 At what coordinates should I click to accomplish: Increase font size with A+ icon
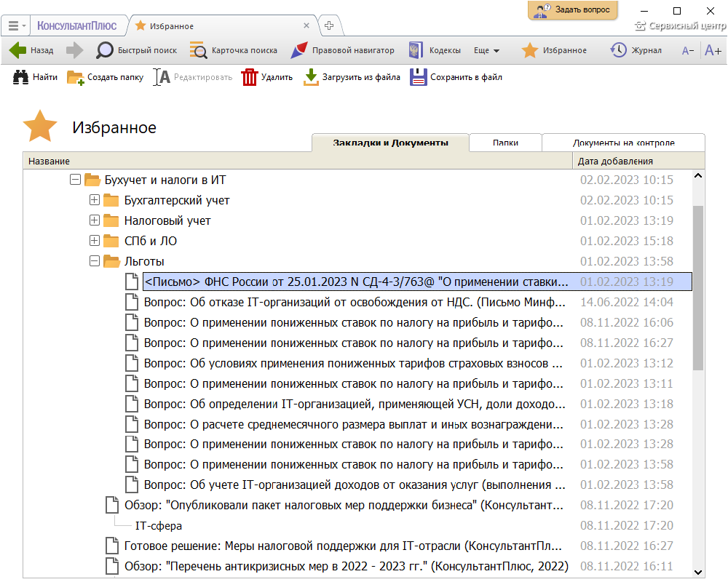[x=713, y=50]
